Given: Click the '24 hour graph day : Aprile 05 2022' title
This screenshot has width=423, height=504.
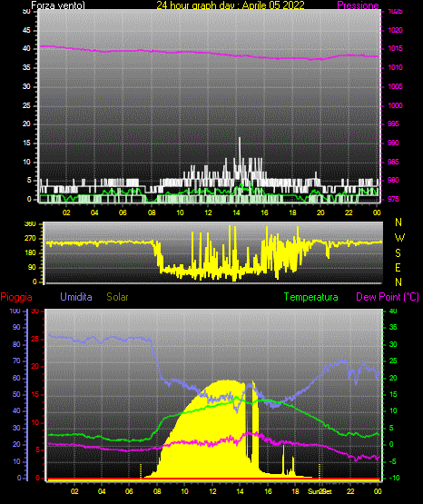Looking at the screenshot, I should 231,5.
